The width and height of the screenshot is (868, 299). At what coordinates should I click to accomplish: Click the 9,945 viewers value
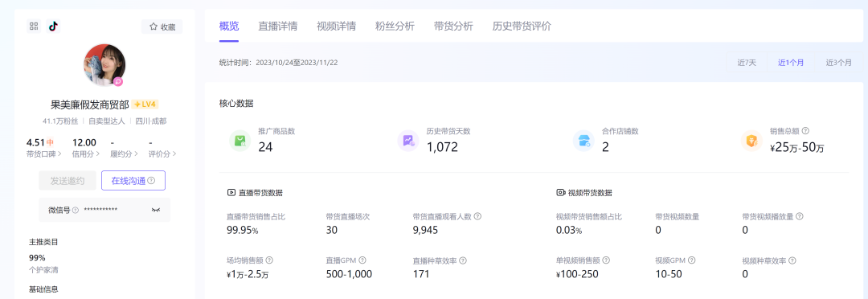425,230
